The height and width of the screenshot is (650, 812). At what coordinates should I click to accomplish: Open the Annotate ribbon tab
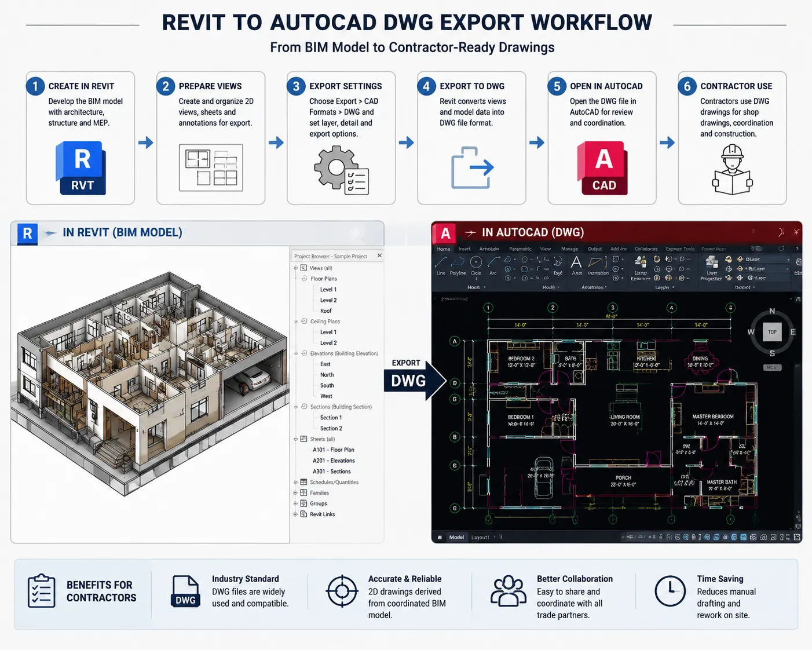tap(489, 249)
